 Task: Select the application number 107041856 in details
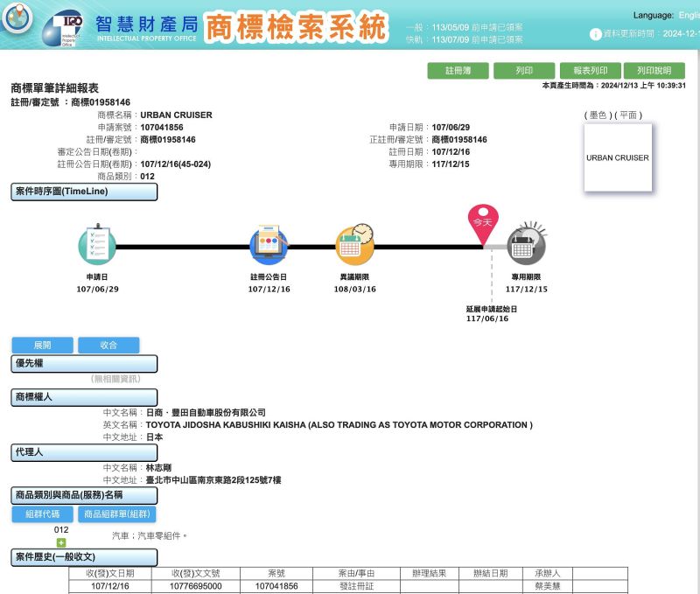pos(162,128)
